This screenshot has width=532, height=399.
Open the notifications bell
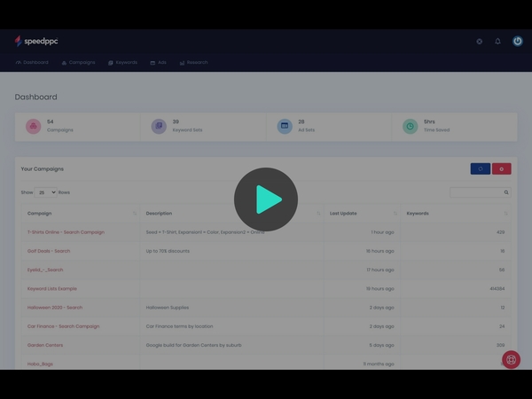pyautogui.click(x=497, y=41)
